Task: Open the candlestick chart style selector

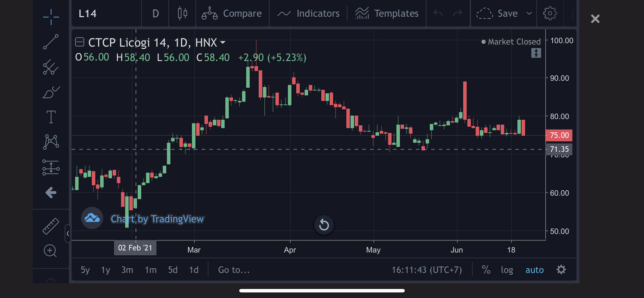Action: 182,13
